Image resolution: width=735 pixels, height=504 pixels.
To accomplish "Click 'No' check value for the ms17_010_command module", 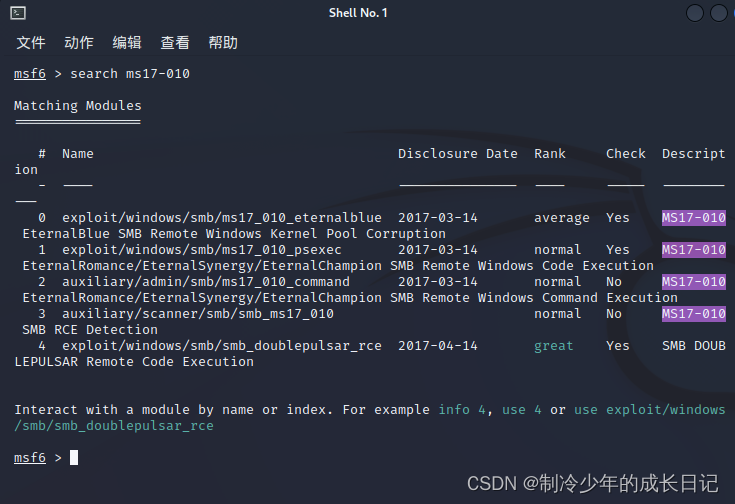I will point(614,282).
